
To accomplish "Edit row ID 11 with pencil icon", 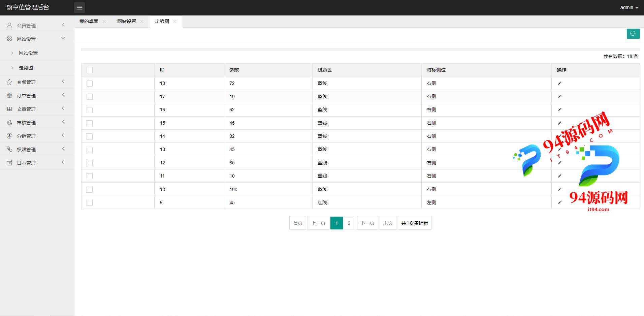I will pyautogui.click(x=559, y=176).
